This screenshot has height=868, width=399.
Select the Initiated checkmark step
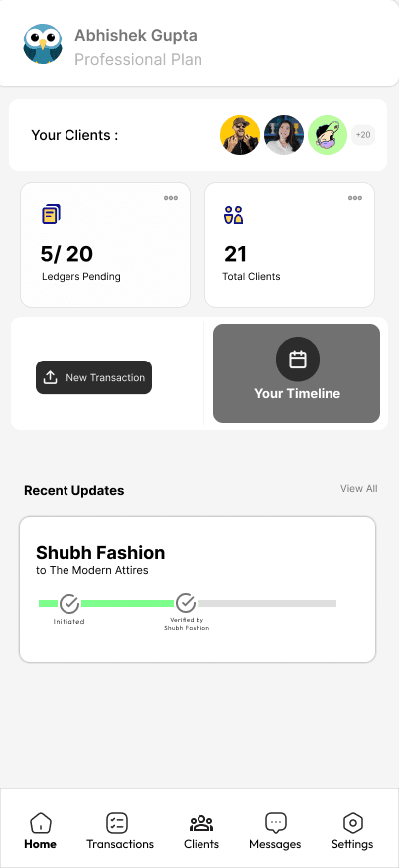tap(69, 604)
